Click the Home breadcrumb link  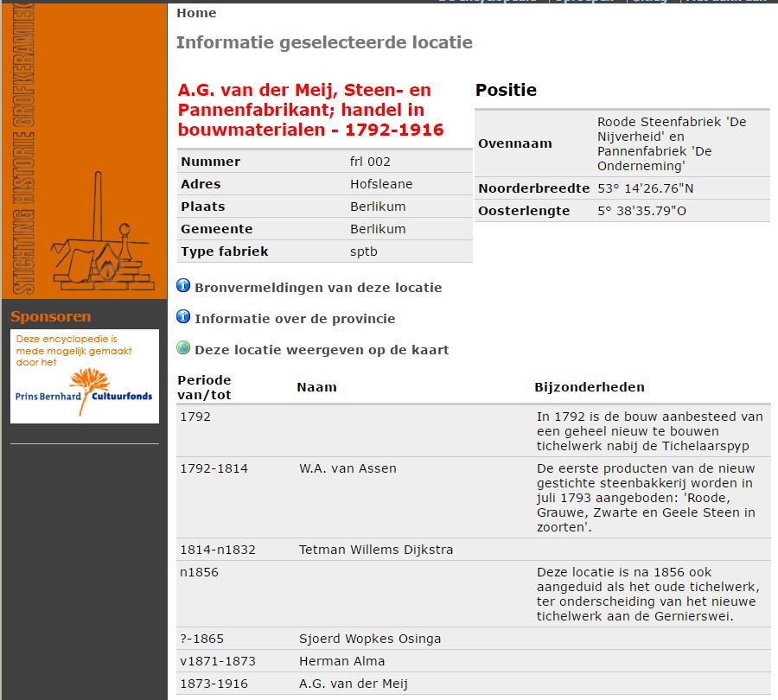tap(196, 13)
